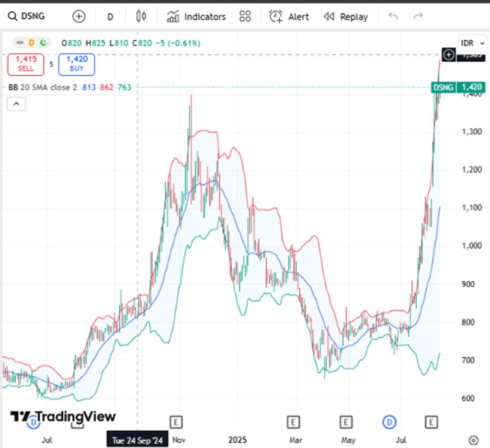
Task: Open the D time interval dropdown
Action: tap(110, 17)
